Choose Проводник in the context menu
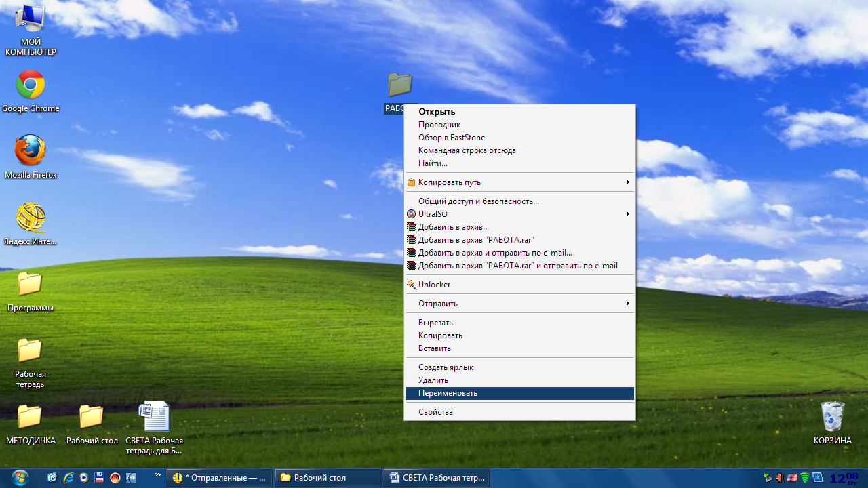 click(519, 125)
